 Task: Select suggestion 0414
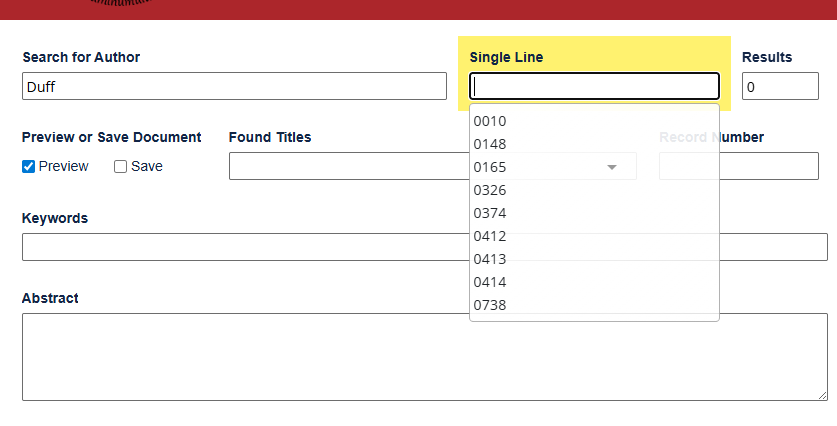tap(490, 282)
